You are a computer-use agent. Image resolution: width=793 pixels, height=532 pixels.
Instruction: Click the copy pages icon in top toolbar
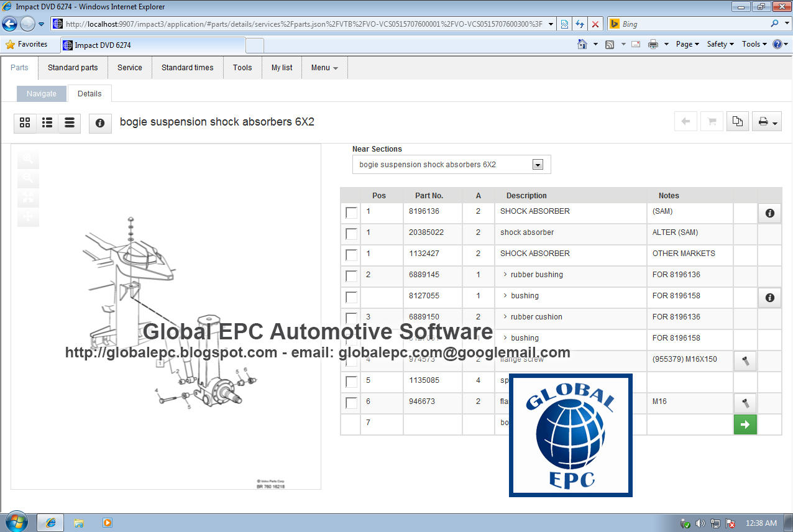pos(737,121)
